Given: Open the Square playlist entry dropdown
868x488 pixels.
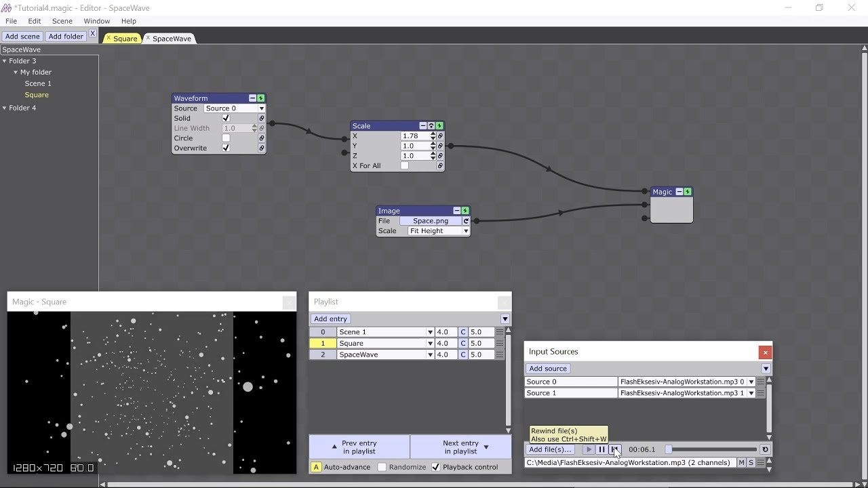Looking at the screenshot, I should coord(430,344).
